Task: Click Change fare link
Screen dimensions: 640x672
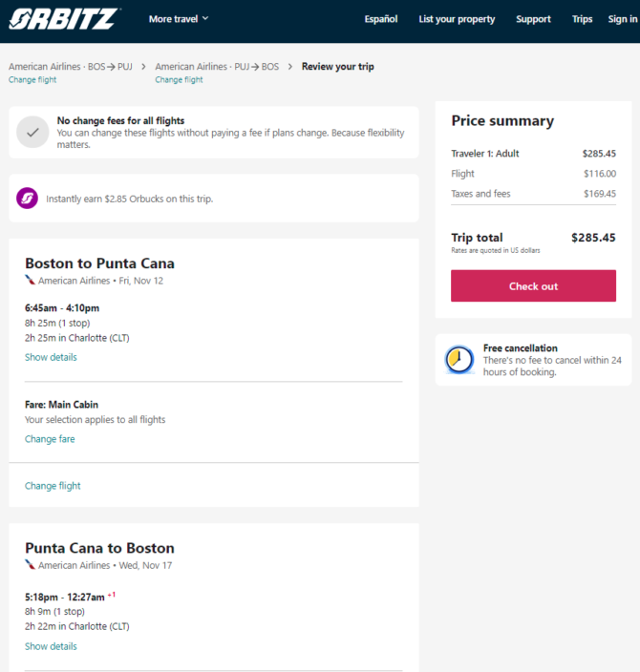Action: tap(50, 439)
